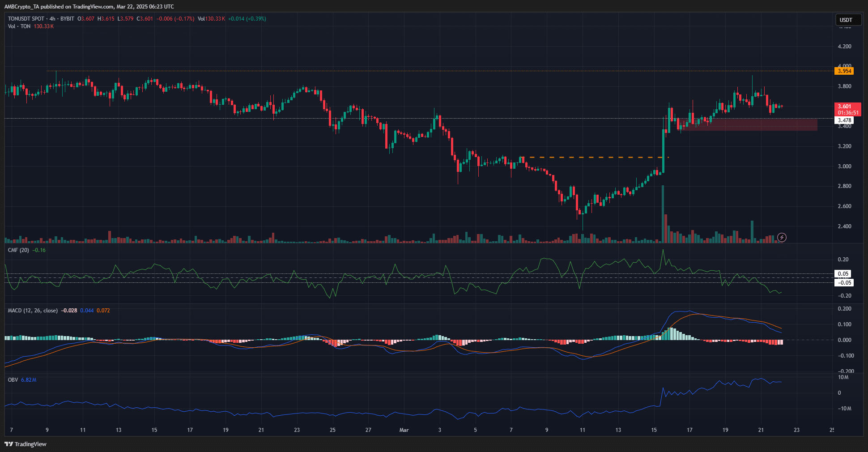Viewport: 868px width, 452px height.
Task: Toggle the orange 3.954 alert price label
Action: (844, 71)
